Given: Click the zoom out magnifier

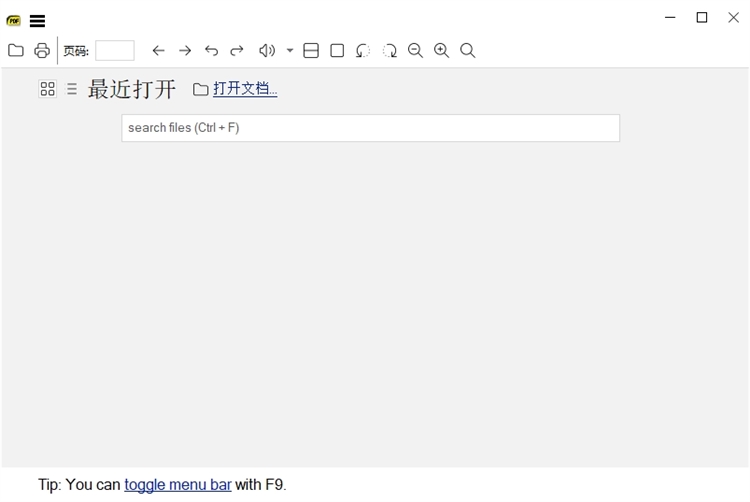Looking at the screenshot, I should (x=415, y=50).
